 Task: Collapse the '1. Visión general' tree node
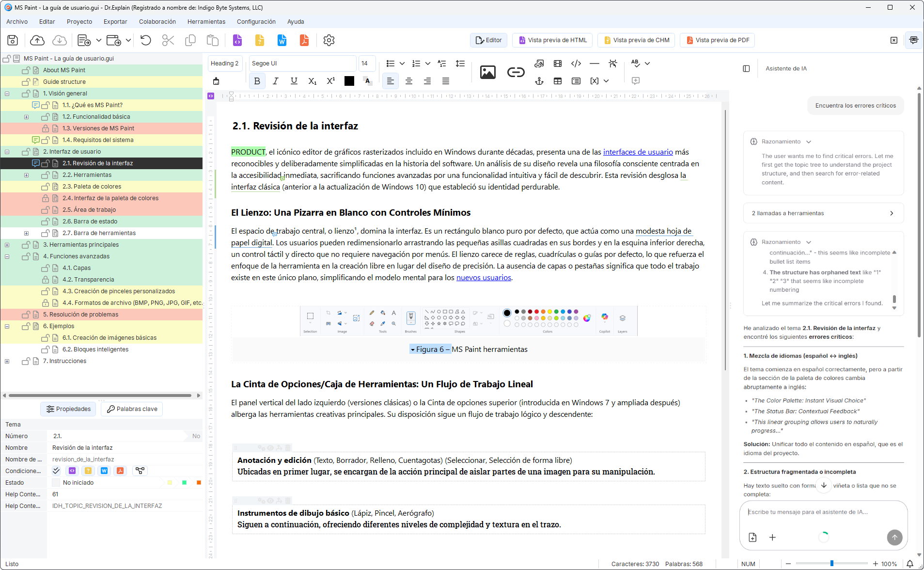(7, 94)
